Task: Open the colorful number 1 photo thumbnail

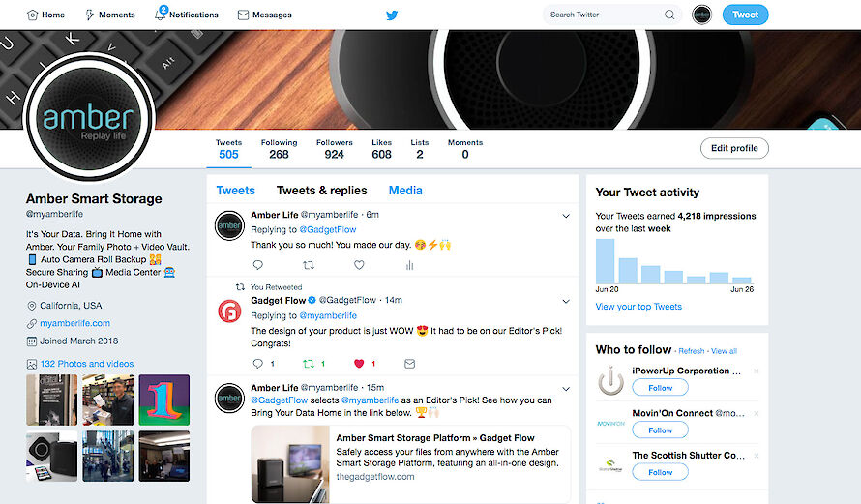Action: tap(163, 400)
